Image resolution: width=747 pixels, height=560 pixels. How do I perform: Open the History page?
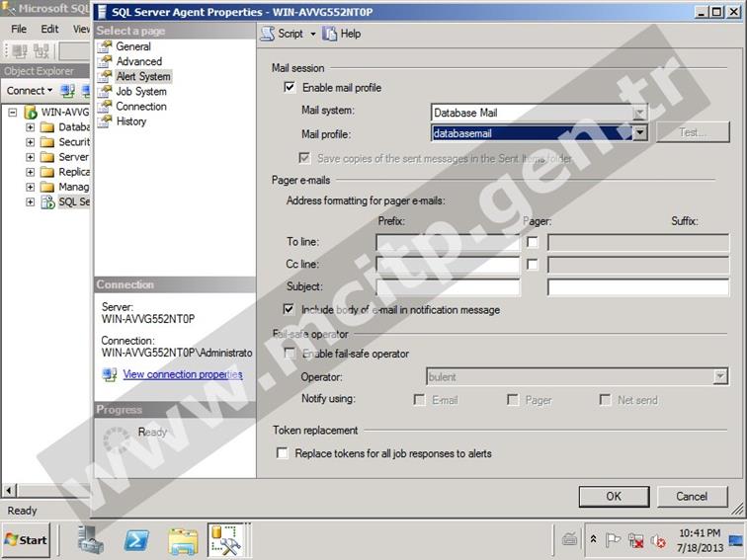pos(131,121)
